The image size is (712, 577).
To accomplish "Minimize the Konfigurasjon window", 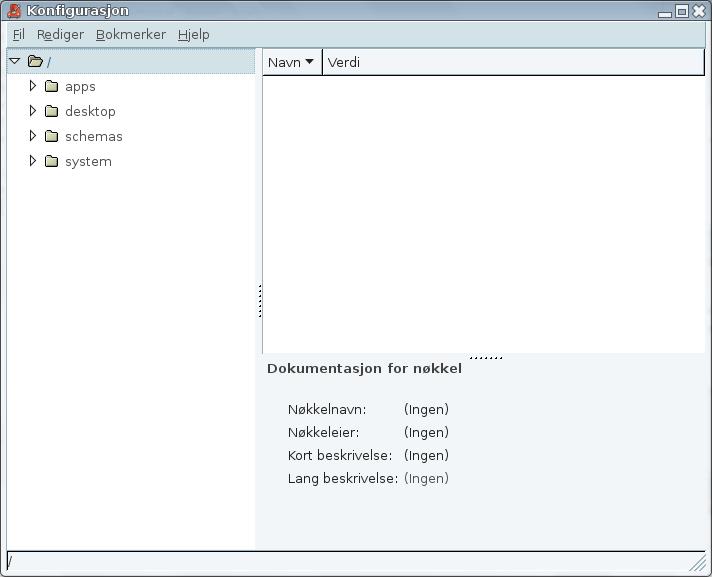I will pos(665,13).
